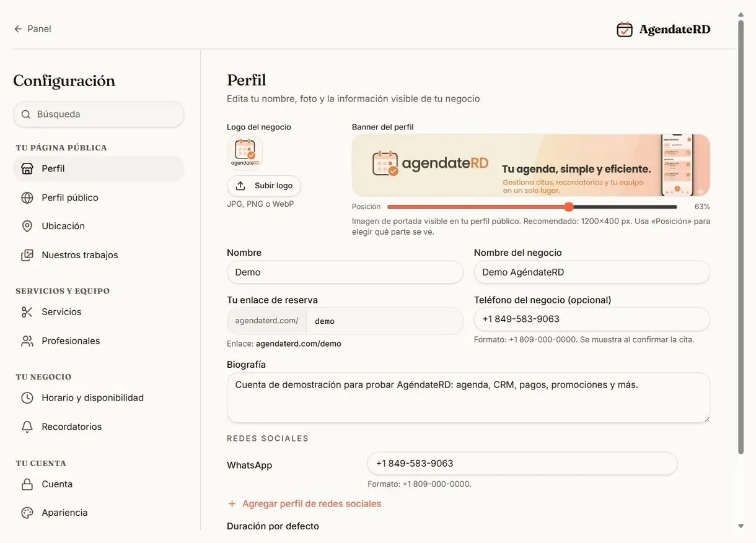Click the vertical scrollbar thumb

(x=741, y=237)
